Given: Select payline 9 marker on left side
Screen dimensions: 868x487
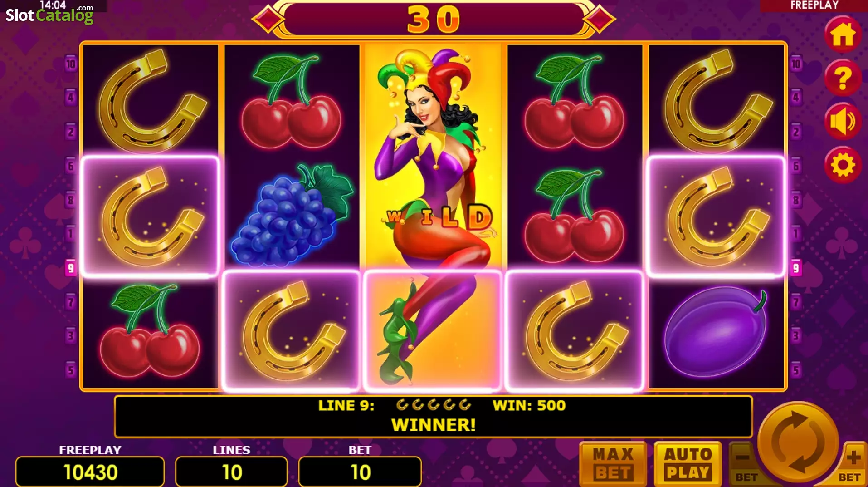Looking at the screenshot, I should point(71,268).
